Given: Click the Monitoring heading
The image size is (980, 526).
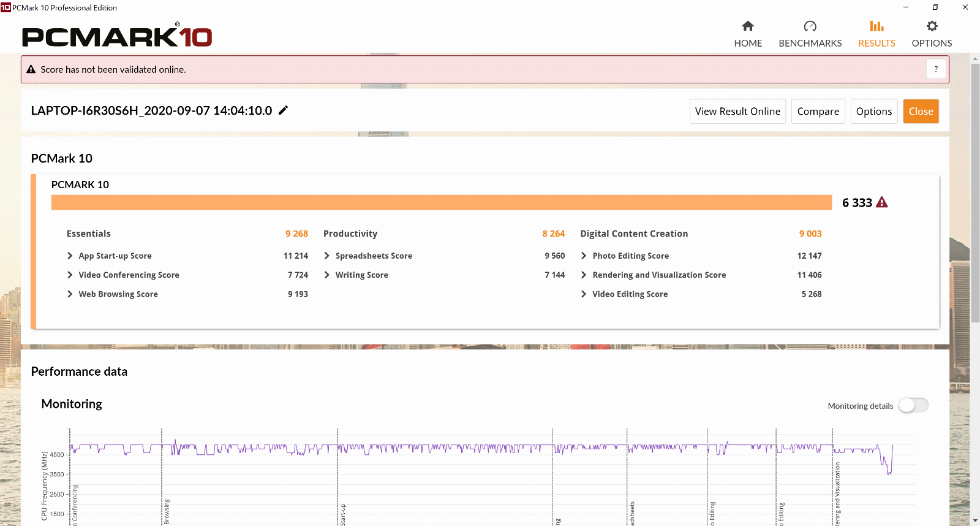Looking at the screenshot, I should point(72,404).
